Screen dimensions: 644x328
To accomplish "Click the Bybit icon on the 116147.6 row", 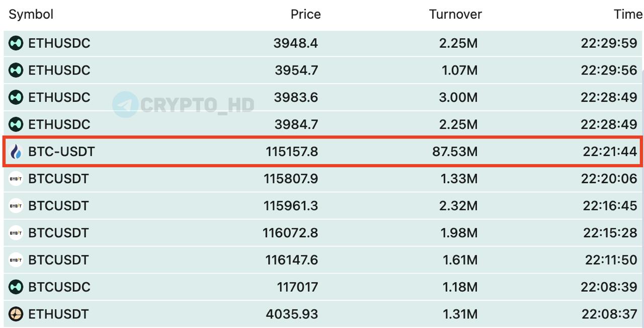I will (16, 260).
